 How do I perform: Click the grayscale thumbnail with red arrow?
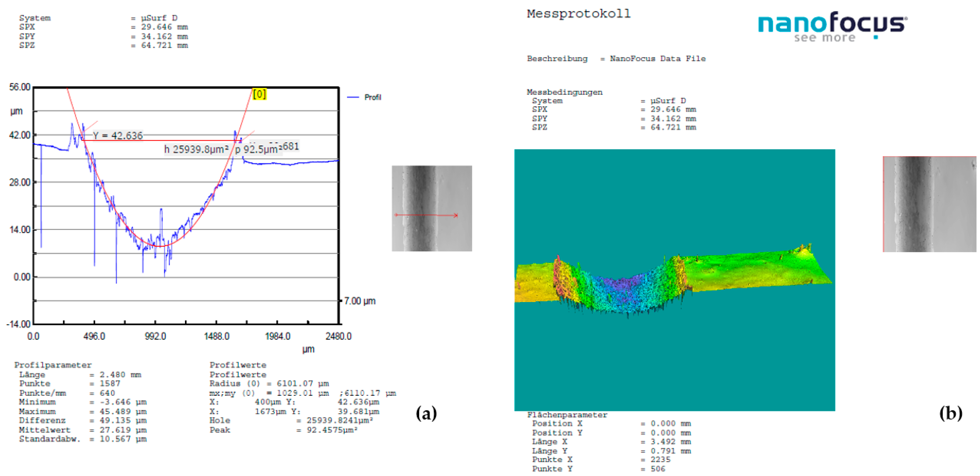click(432, 208)
